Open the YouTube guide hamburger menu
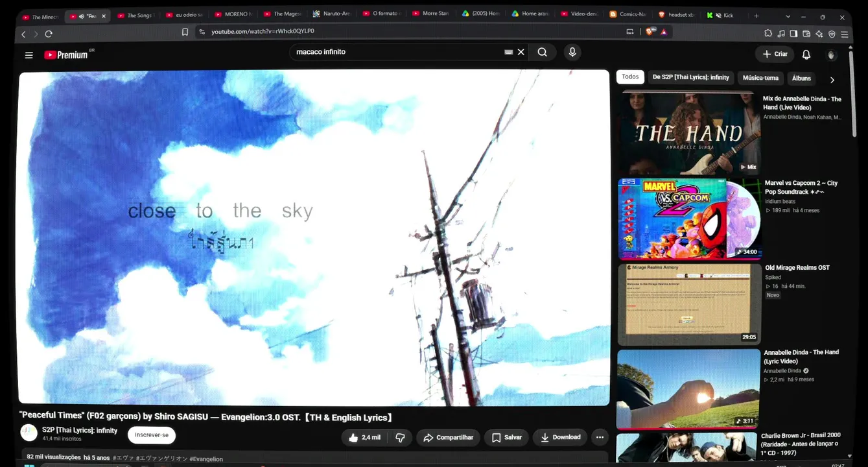This screenshot has width=868, height=467. (x=29, y=55)
